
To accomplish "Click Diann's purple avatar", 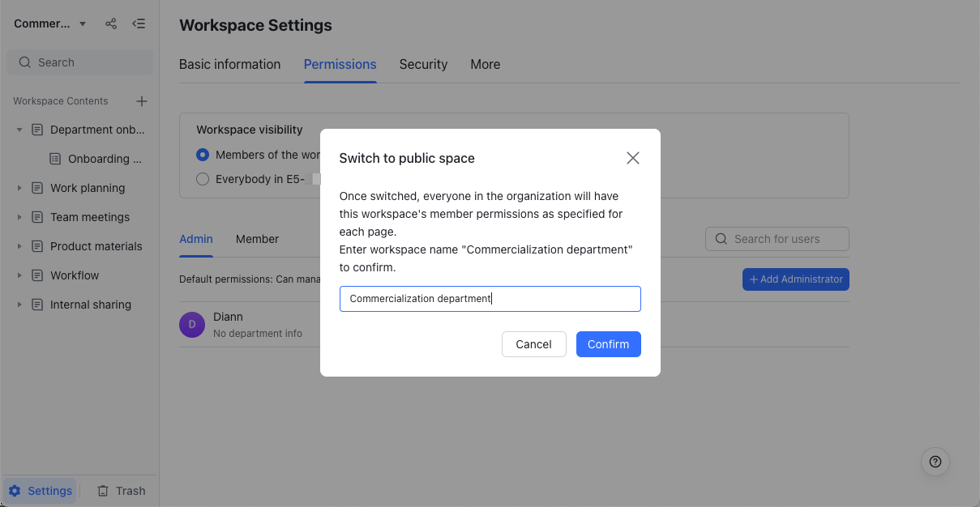I will tap(192, 325).
